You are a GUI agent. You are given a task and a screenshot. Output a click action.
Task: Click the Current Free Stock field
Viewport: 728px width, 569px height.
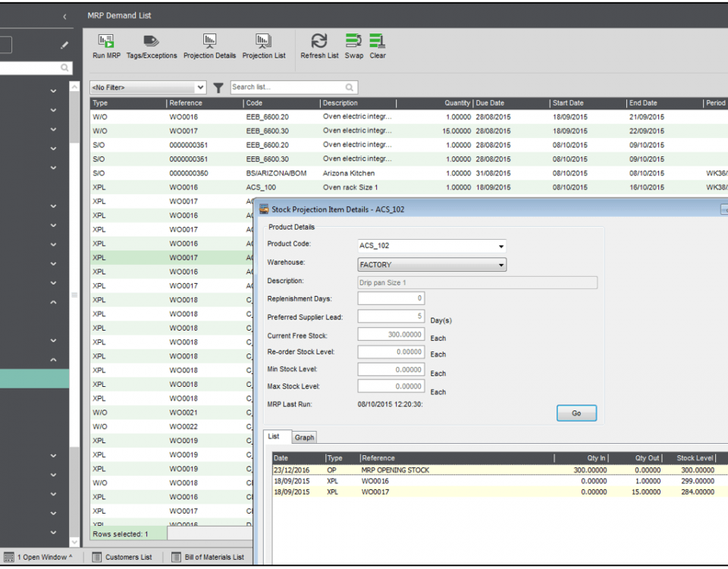click(x=391, y=335)
